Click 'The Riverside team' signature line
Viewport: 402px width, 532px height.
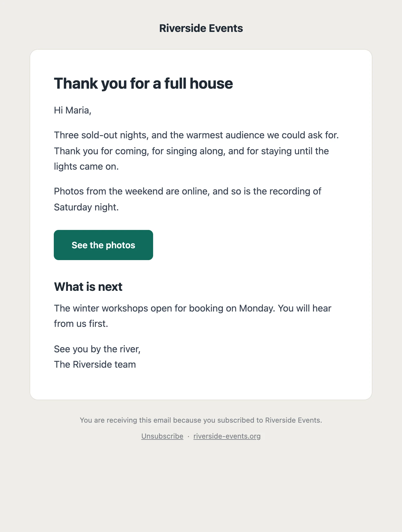tap(95, 364)
